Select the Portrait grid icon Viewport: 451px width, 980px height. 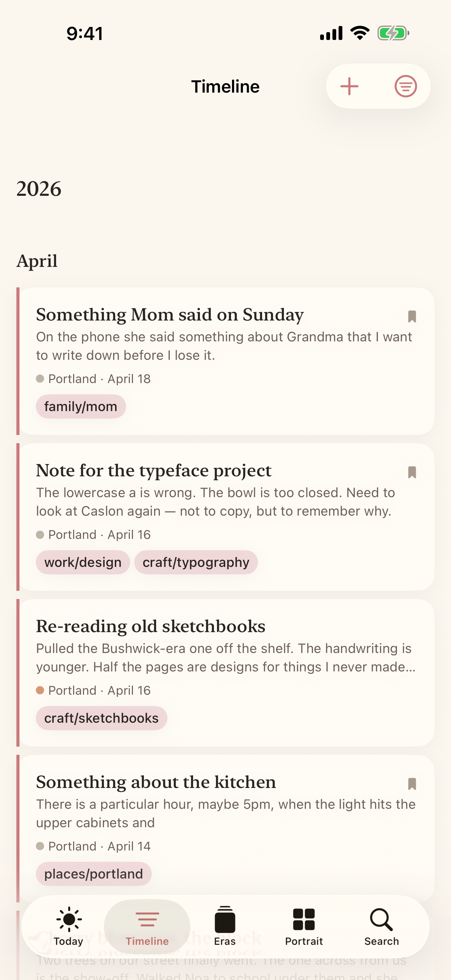[304, 919]
